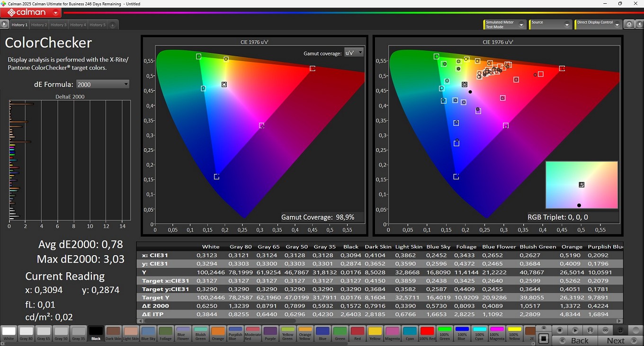Click the Max dE2000: 3,03 readout
Viewport: 644px width, 346px height.
pyautogui.click(x=80, y=259)
